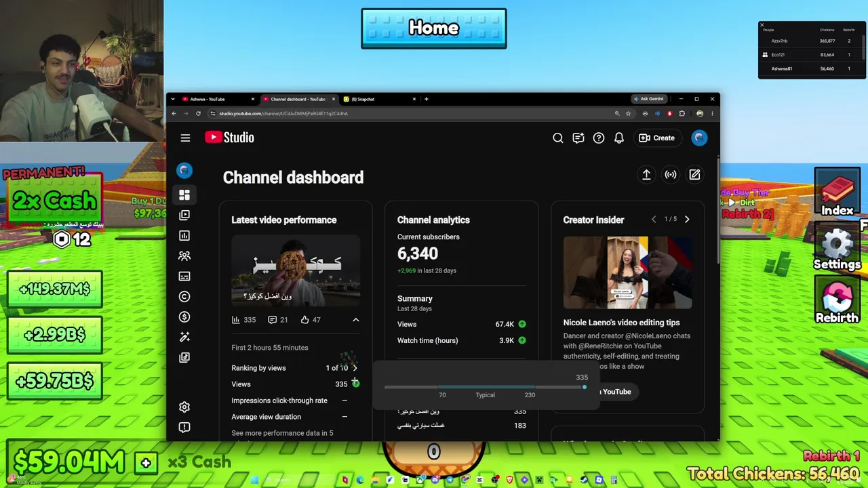
Task: Switch to the Ashwwa - YouTube tab
Action: pyautogui.click(x=218, y=99)
